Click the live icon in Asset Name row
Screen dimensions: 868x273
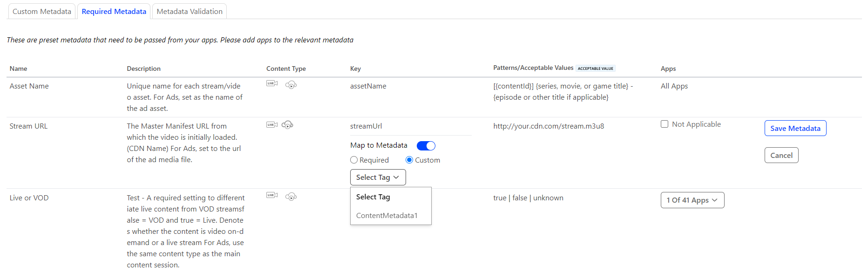click(x=272, y=83)
